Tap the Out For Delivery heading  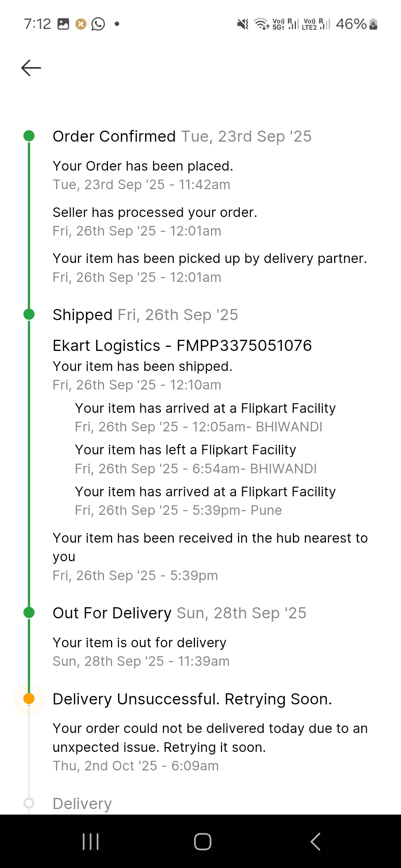(112, 613)
